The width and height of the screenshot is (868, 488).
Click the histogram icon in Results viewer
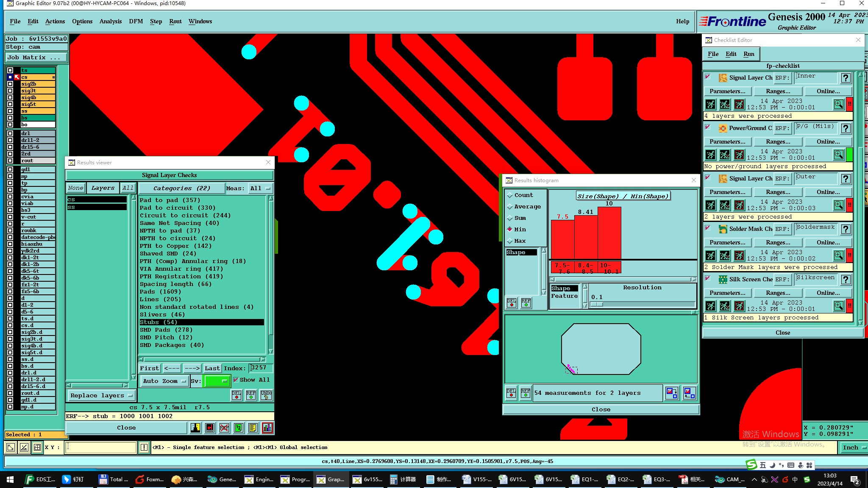pyautogui.click(x=267, y=428)
